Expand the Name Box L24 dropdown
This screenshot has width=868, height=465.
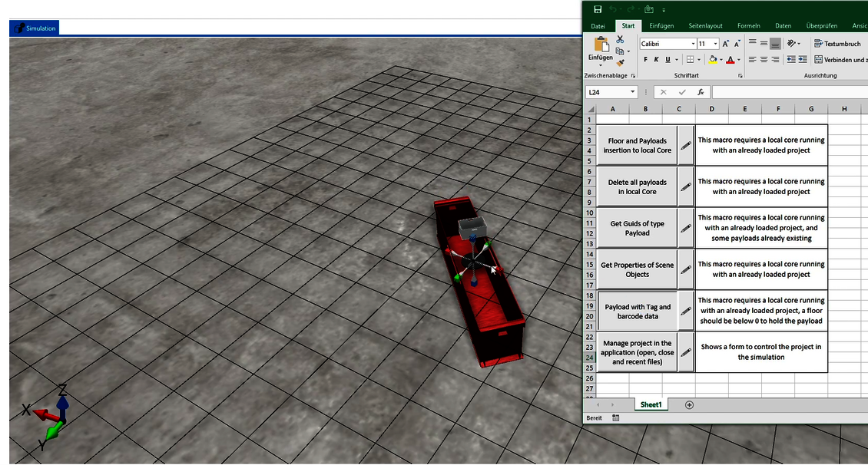pyautogui.click(x=632, y=92)
